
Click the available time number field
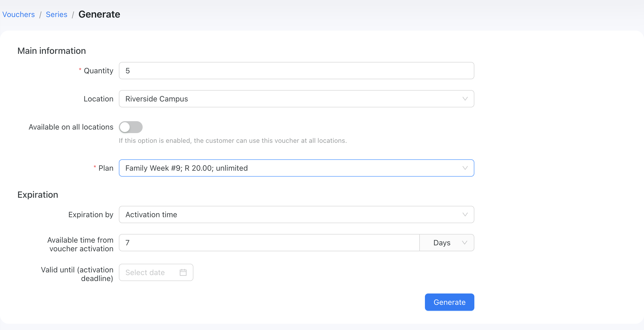269,243
